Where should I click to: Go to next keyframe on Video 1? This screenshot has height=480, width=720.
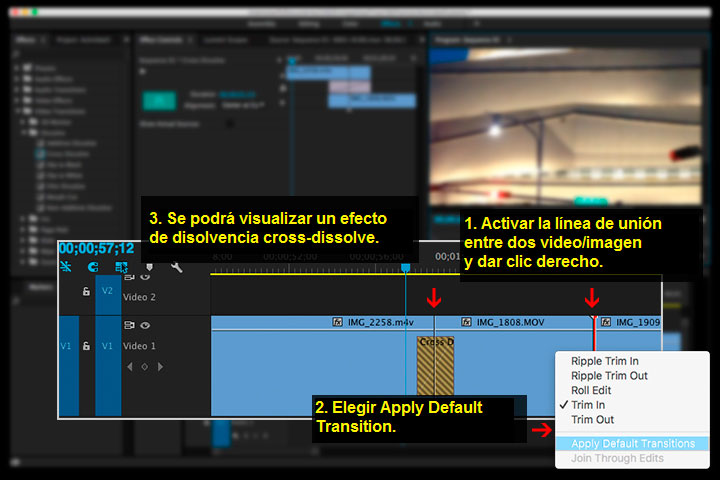160,367
